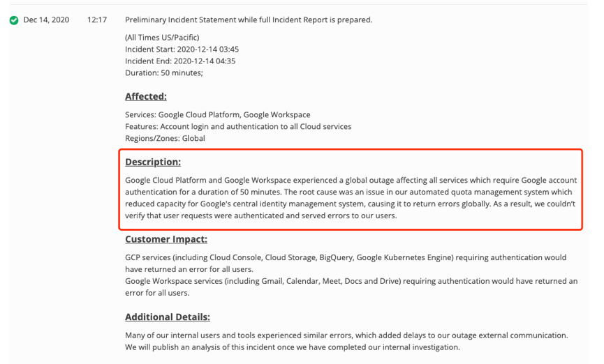Viewport: 604px width, 364px height.
Task: Click the All Times US/Pacific note
Action: [x=162, y=38]
